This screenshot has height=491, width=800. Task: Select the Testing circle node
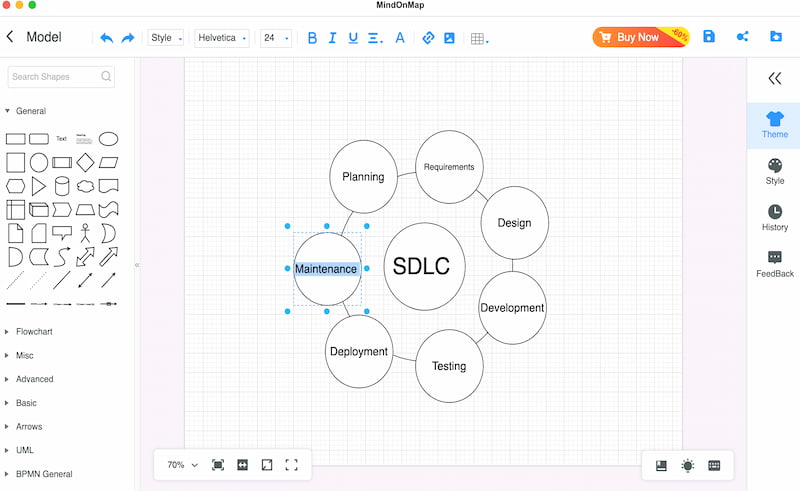click(x=449, y=366)
